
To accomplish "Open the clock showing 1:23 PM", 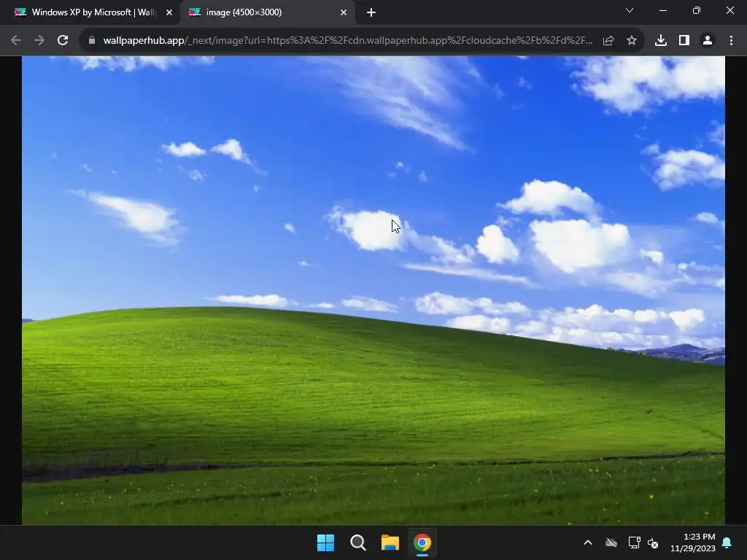I will coord(693,542).
